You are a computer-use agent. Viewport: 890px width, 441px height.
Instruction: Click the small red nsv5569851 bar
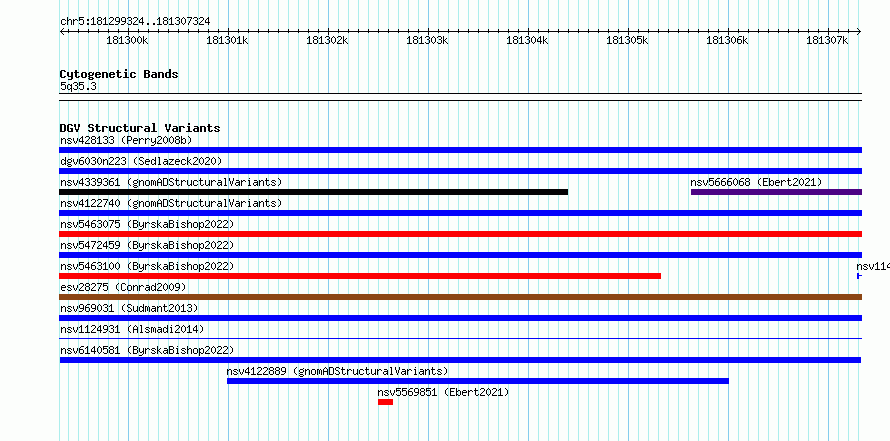click(x=385, y=402)
